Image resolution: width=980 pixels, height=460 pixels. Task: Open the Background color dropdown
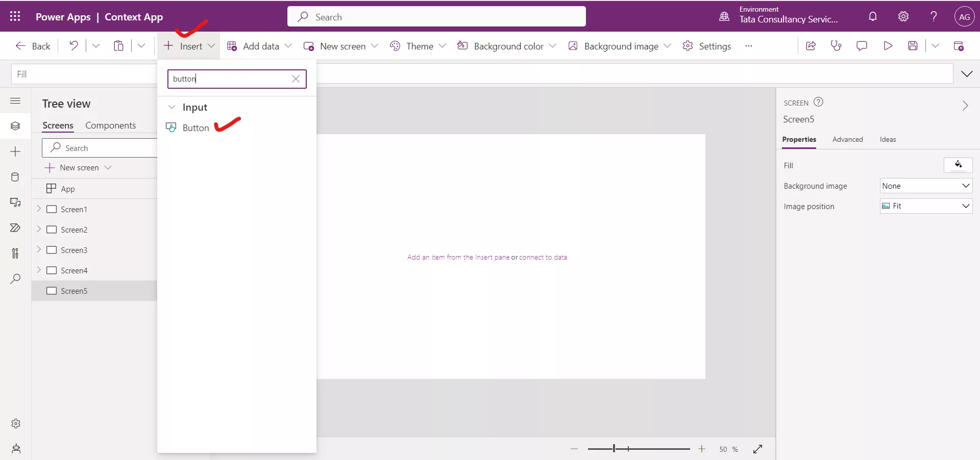click(x=506, y=46)
